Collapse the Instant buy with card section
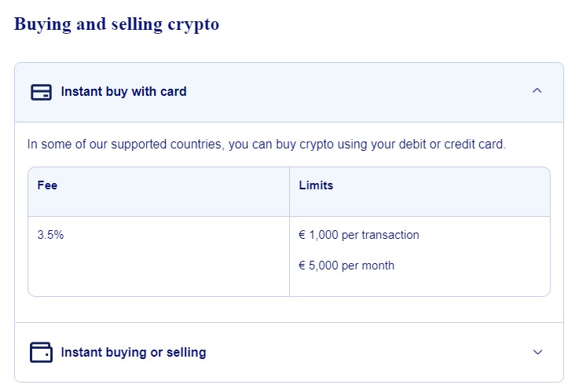This screenshot has height=392, width=579. 537,91
